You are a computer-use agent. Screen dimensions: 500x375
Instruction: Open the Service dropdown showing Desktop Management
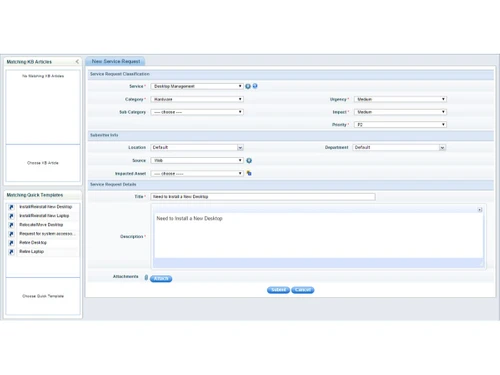[x=197, y=86]
